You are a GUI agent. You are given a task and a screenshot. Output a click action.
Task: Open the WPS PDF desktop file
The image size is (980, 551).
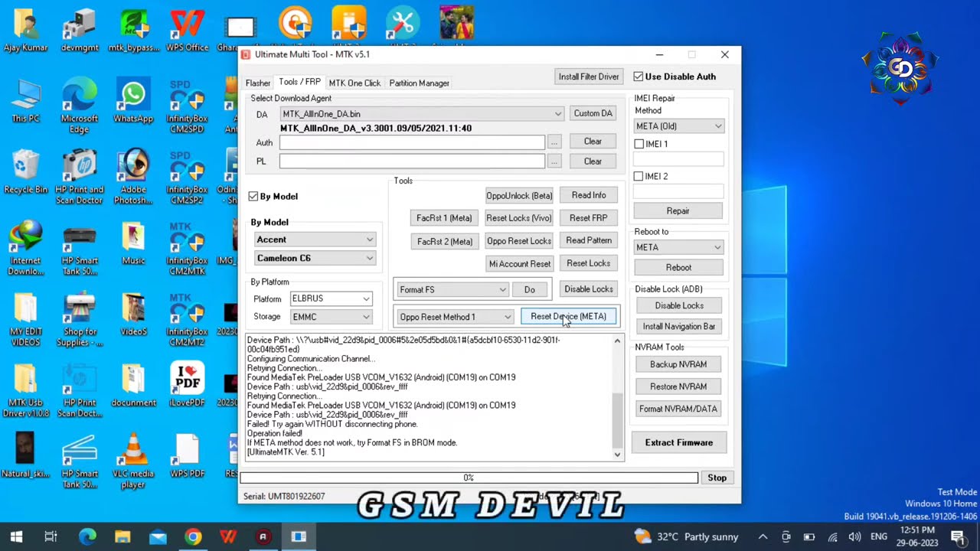point(187,455)
